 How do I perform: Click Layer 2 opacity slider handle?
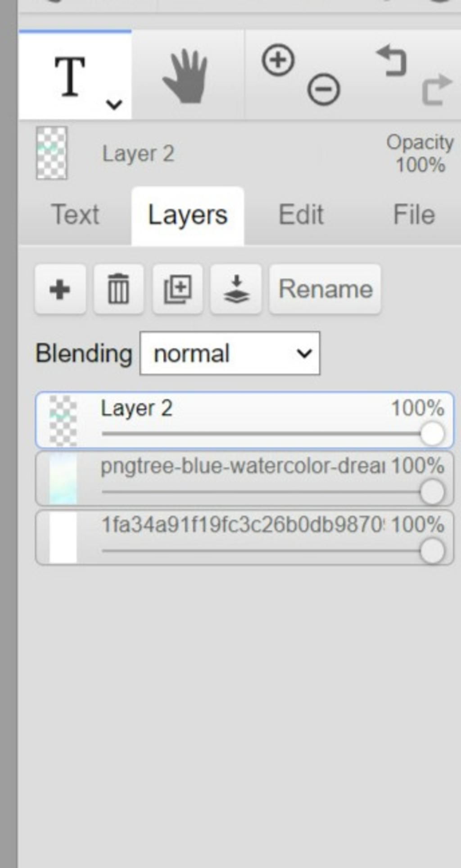coord(432,434)
